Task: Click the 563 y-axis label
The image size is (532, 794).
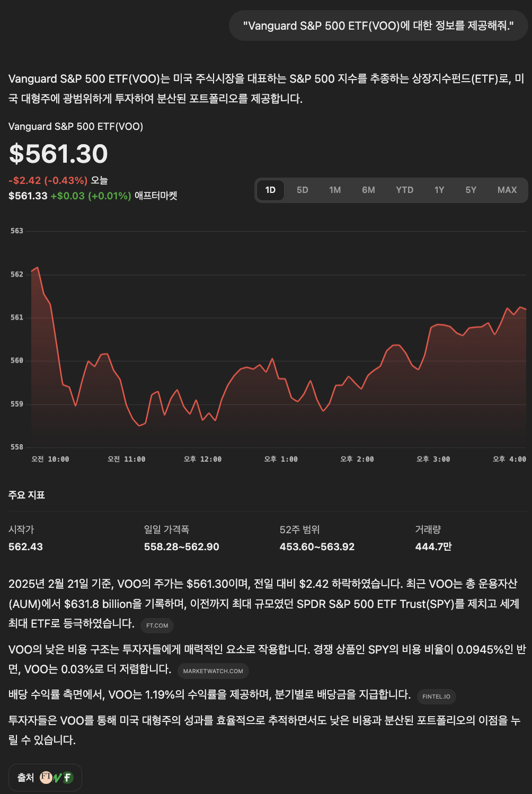Action: coord(17,231)
